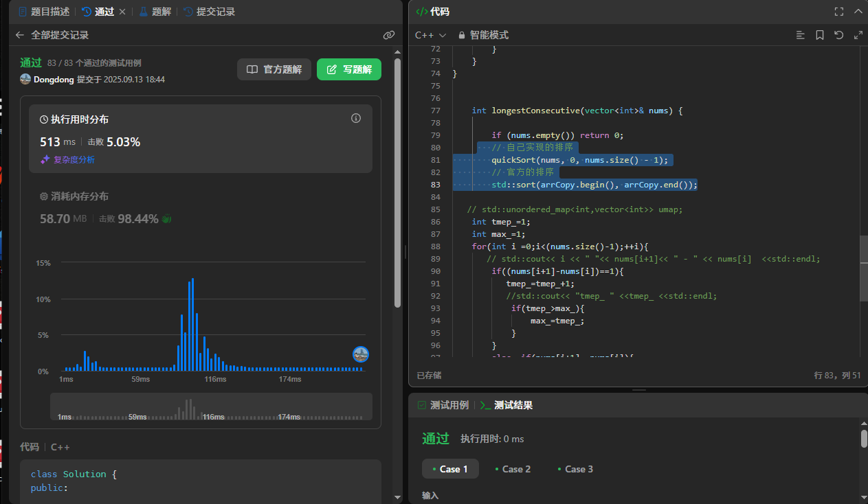Click the 代码 panel title icon

click(422, 12)
